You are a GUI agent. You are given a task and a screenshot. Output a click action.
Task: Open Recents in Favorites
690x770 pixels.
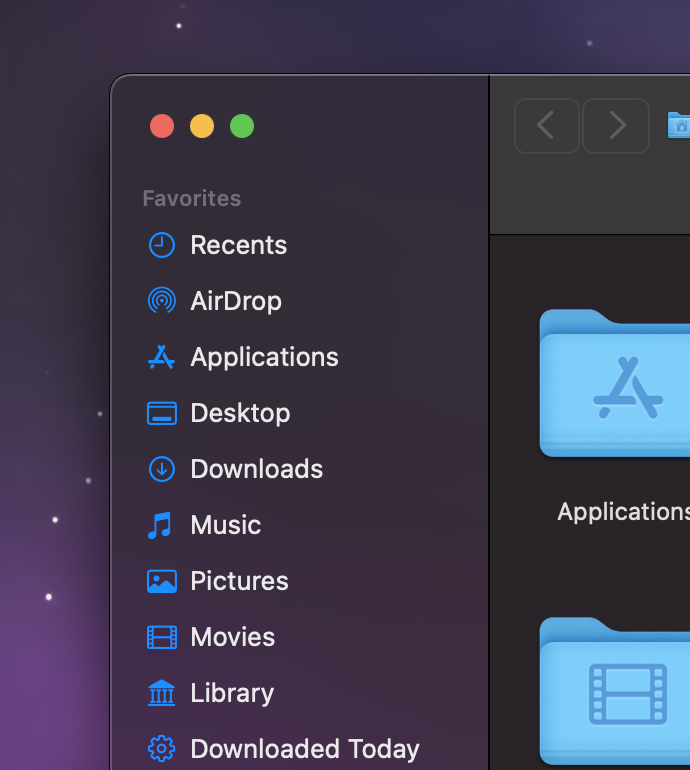click(238, 245)
